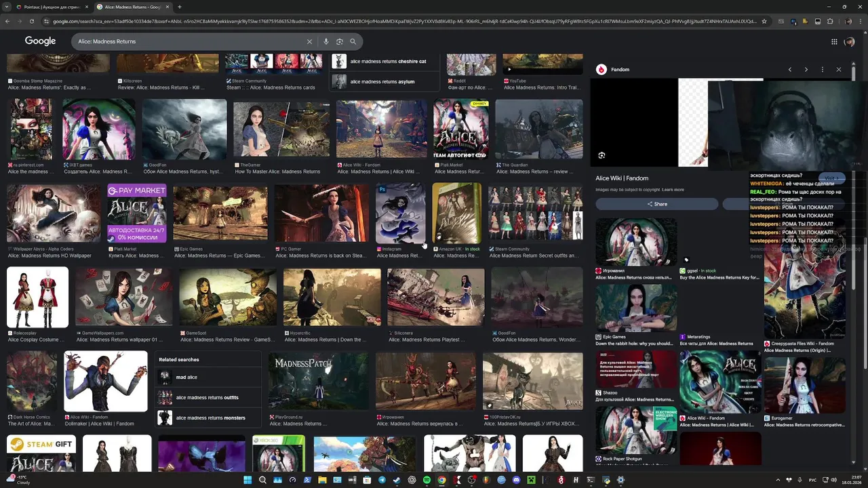Open the Learn more copyright link

coord(673,190)
